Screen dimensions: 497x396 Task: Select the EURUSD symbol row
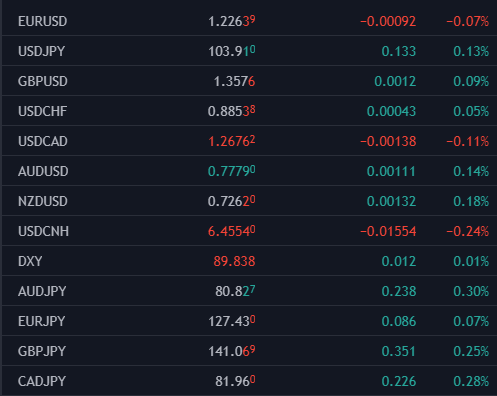coord(249,21)
